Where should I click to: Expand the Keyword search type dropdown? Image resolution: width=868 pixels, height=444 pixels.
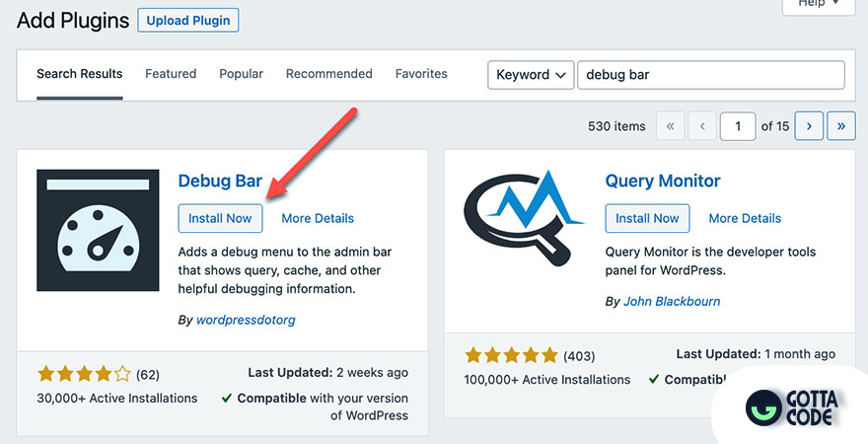531,75
